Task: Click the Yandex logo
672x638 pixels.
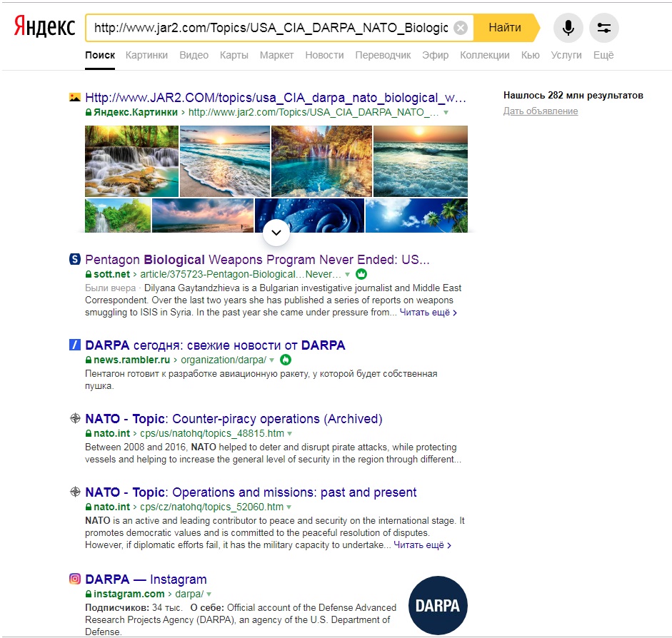Action: (44, 26)
